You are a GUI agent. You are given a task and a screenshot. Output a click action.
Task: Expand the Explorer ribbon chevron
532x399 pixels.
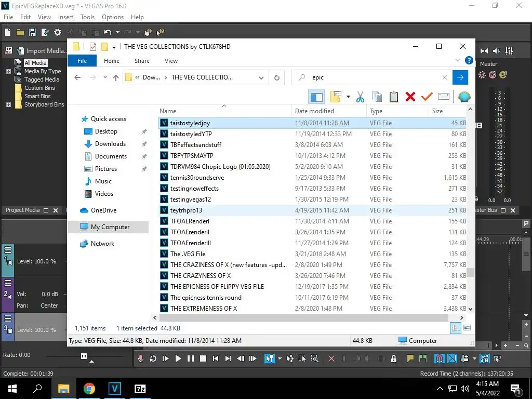pos(457,60)
